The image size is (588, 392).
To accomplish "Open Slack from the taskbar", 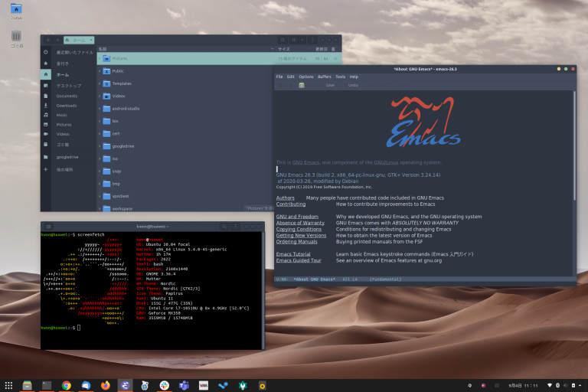I will click(x=165, y=385).
